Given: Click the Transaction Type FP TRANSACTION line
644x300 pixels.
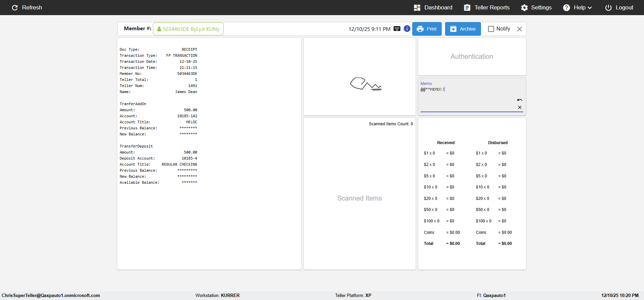Looking at the screenshot, I should 158,55.
